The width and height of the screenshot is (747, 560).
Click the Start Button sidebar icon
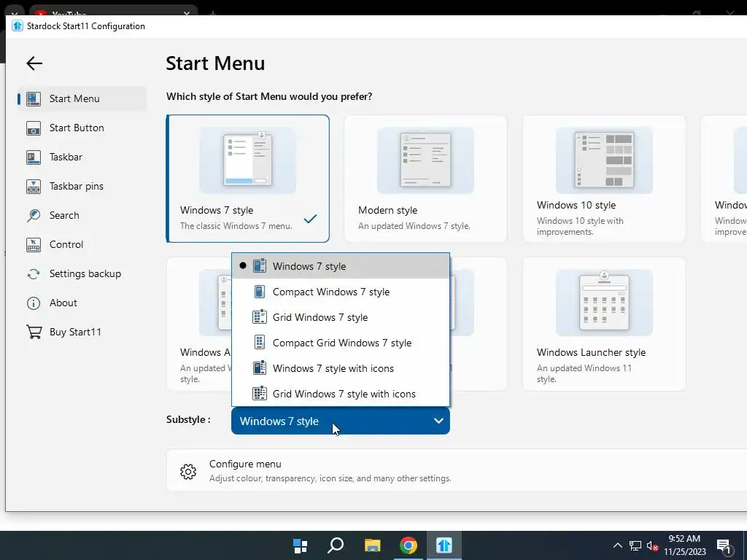pyautogui.click(x=34, y=128)
